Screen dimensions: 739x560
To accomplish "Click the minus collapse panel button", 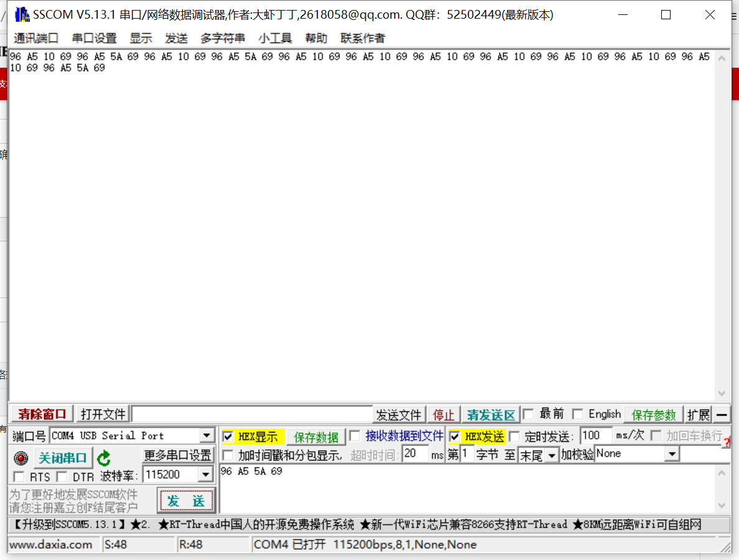I will tap(722, 415).
